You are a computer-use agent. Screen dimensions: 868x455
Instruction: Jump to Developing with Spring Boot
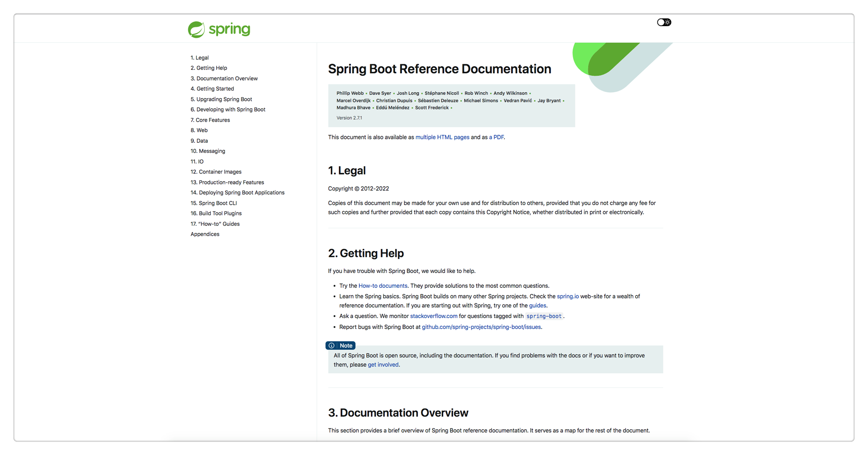pos(228,110)
